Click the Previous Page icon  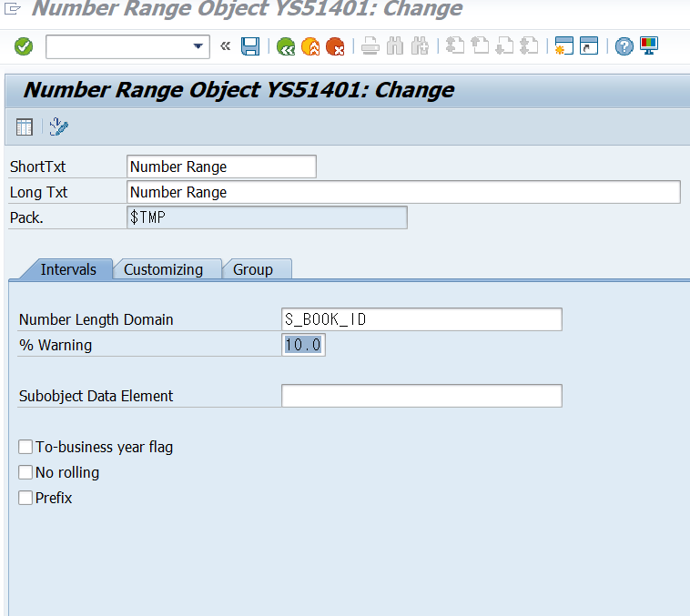(480, 45)
